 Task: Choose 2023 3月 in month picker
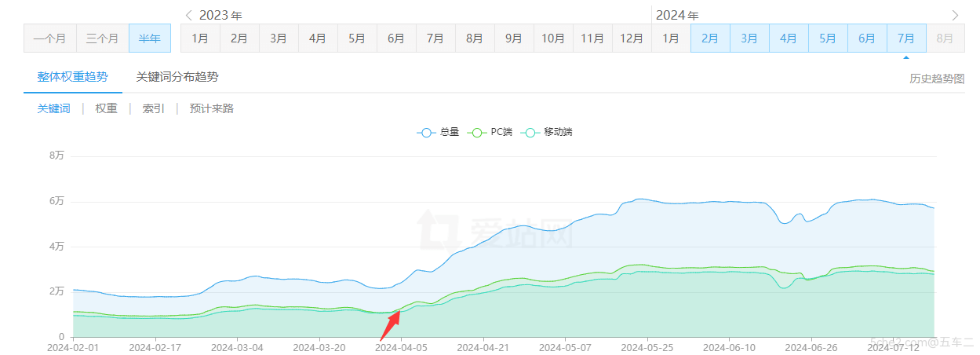pyautogui.click(x=279, y=38)
